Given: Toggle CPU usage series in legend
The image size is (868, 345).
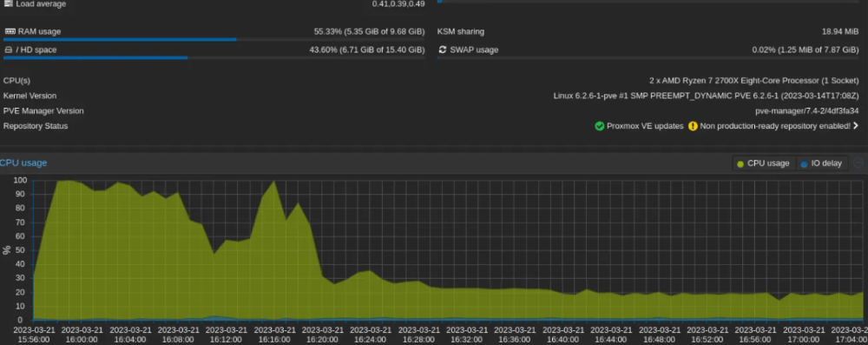Looking at the screenshot, I should click(x=763, y=163).
